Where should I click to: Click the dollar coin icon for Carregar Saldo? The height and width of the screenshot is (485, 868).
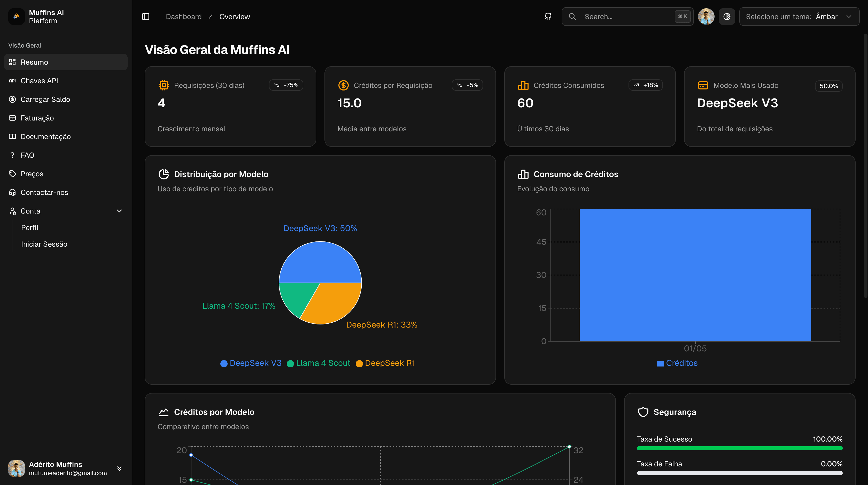(12, 99)
